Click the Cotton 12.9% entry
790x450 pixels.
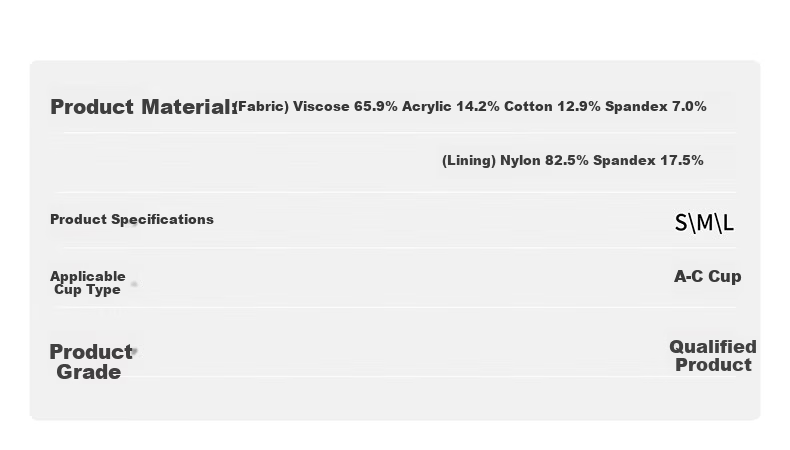(x=552, y=106)
